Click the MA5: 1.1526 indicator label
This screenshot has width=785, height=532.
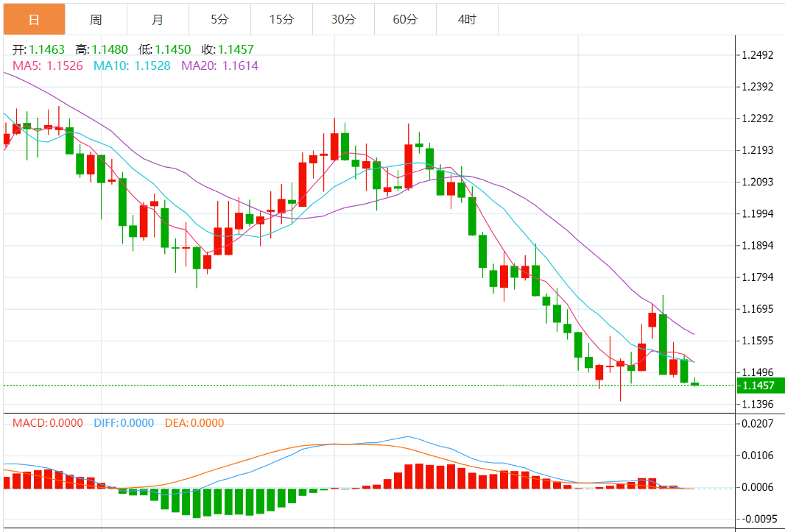[x=48, y=65]
